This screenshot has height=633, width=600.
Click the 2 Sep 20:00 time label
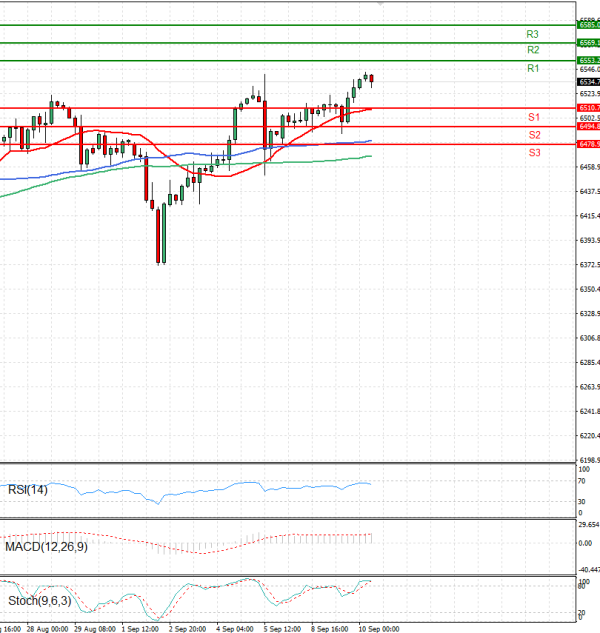187,629
